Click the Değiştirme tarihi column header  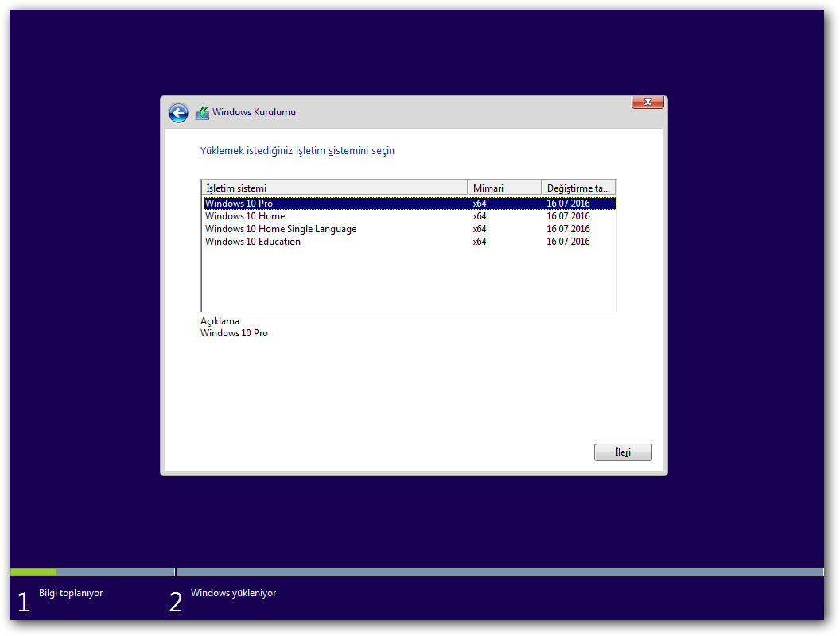coord(577,188)
